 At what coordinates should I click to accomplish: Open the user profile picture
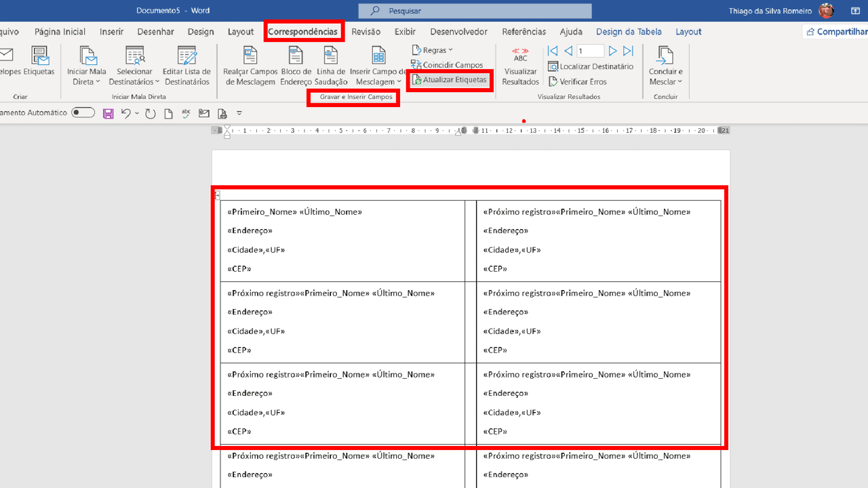coord(826,10)
